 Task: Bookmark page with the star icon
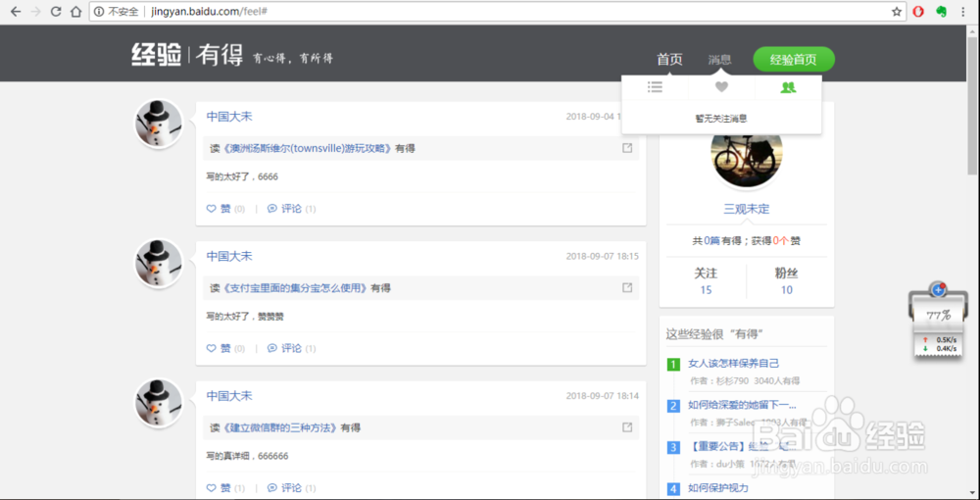click(897, 11)
